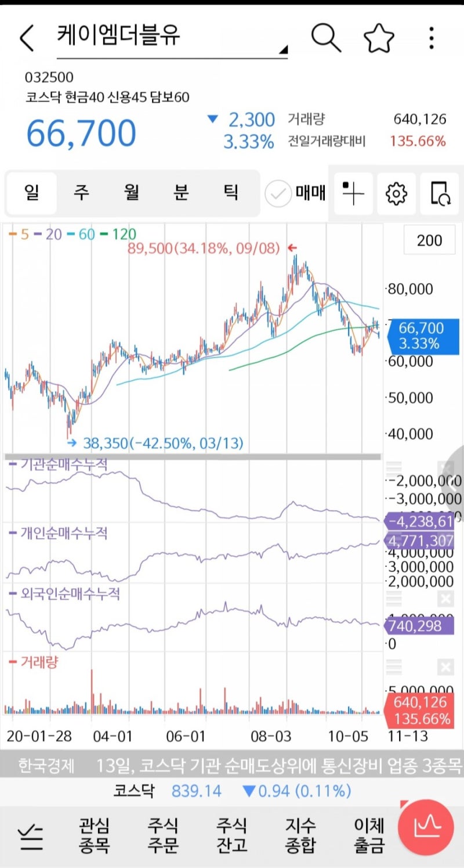Tap the 135.66% 전일거래량대비 value

pos(418,141)
